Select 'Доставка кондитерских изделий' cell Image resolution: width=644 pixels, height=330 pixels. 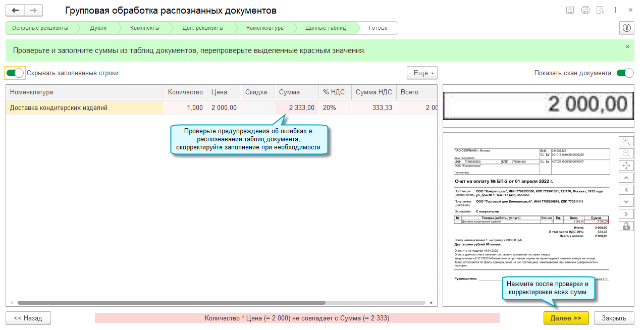[85, 107]
